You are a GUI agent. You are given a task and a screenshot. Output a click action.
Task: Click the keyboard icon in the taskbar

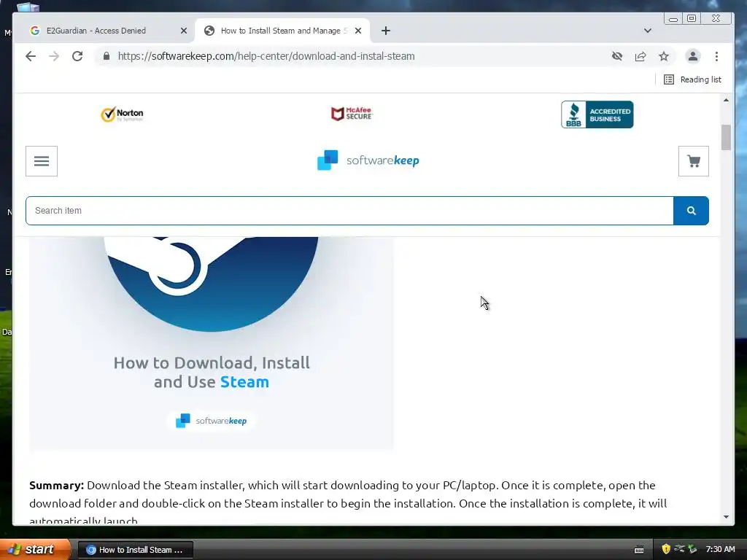(x=639, y=550)
